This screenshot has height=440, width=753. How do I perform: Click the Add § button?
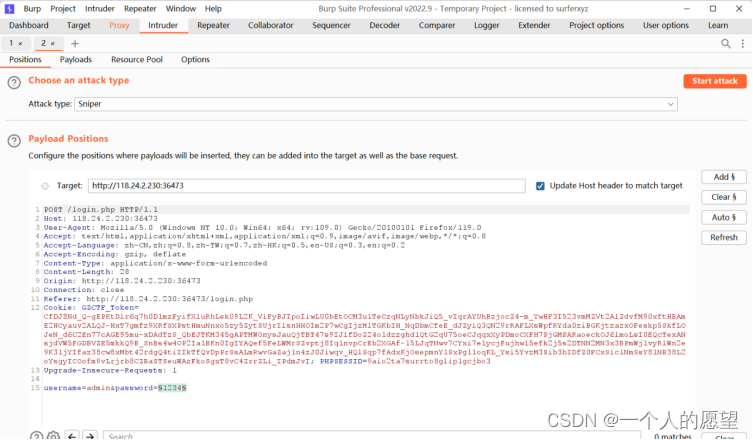724,177
